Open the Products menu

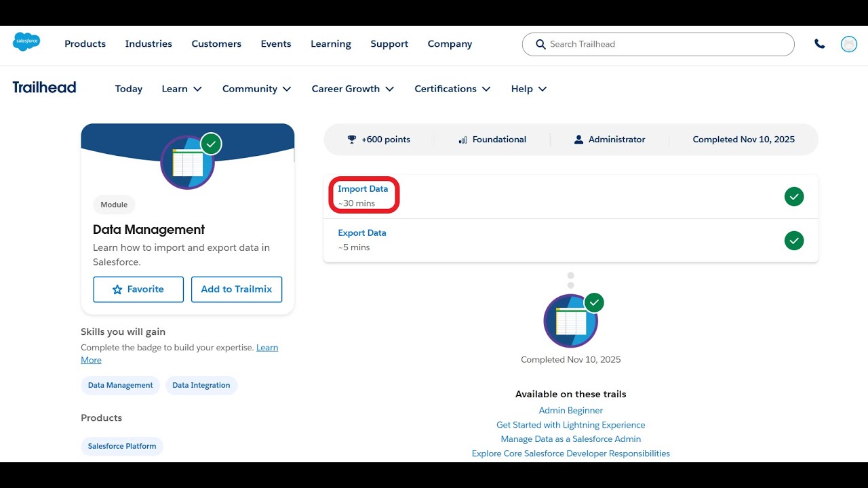pyautogui.click(x=85, y=44)
